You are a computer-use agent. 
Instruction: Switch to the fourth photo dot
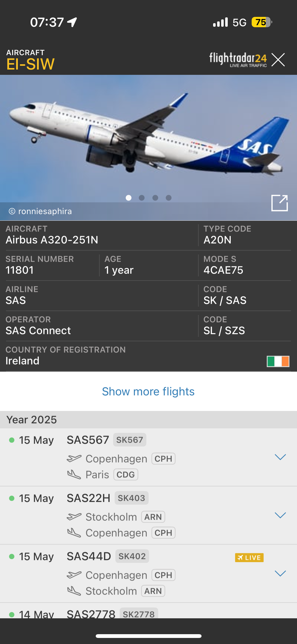click(169, 198)
